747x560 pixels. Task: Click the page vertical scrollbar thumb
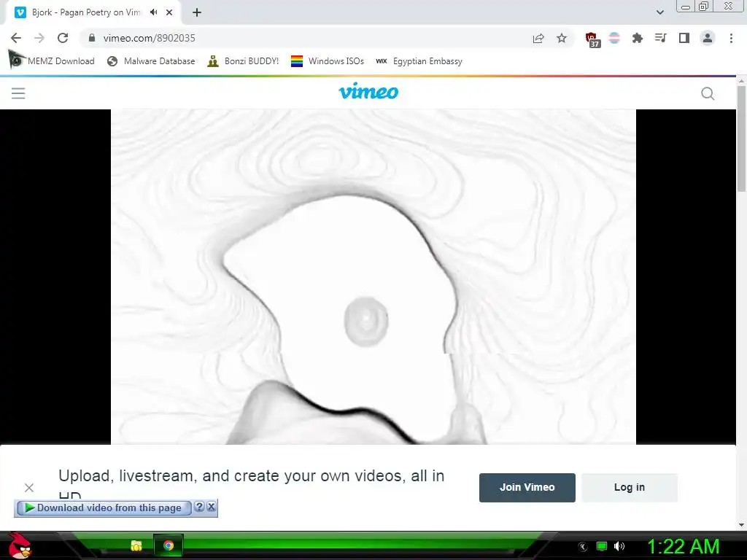[741, 138]
